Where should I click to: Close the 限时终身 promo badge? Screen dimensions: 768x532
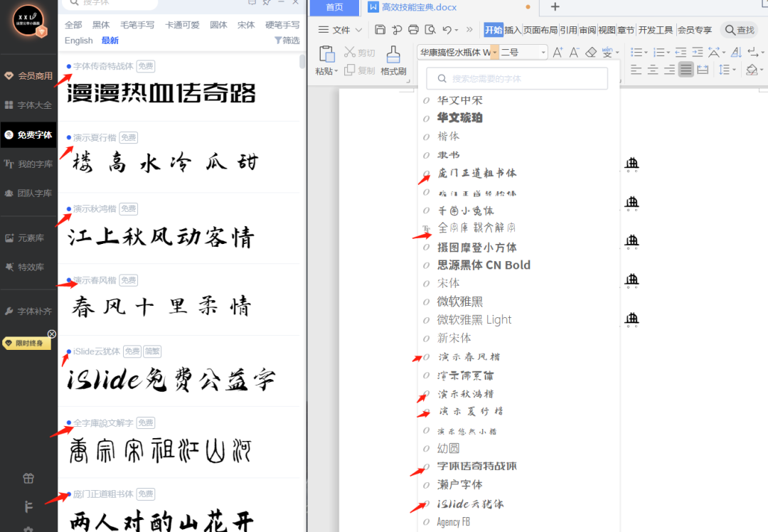51,334
